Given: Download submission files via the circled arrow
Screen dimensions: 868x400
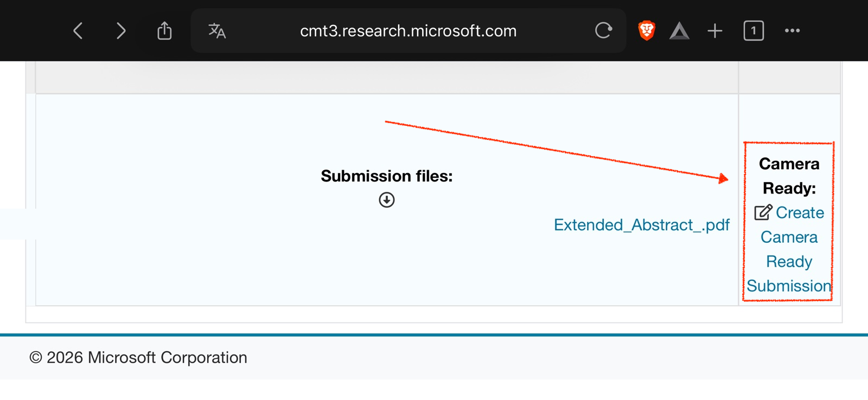Looking at the screenshot, I should click(387, 200).
